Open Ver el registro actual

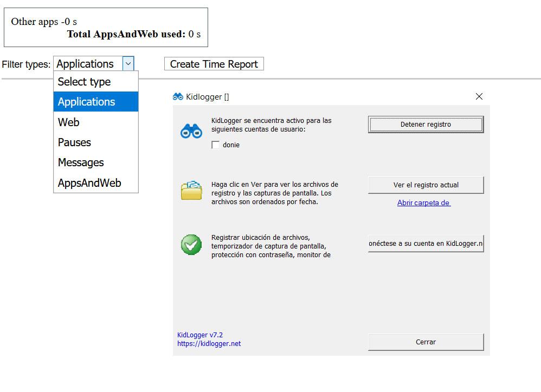pos(426,185)
